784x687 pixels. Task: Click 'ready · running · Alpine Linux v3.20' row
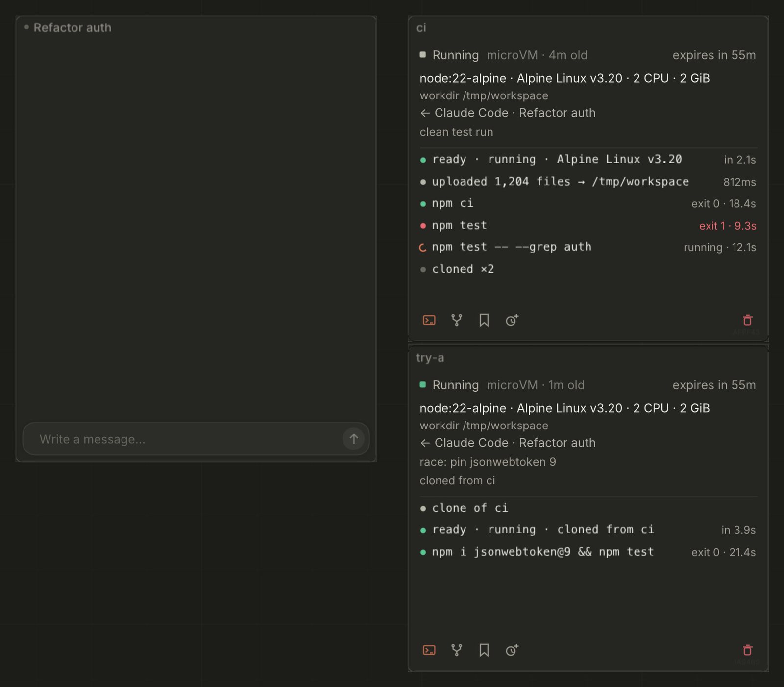pos(588,160)
